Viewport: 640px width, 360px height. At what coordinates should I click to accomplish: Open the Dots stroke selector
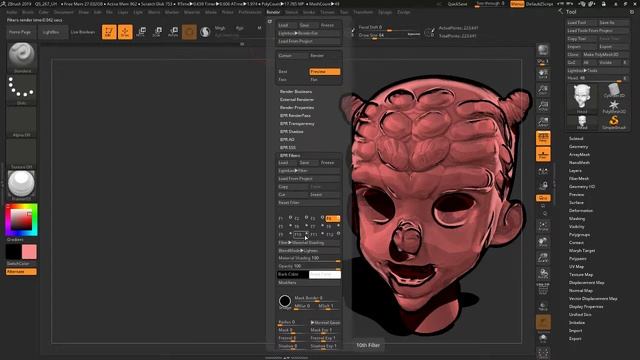click(22, 90)
